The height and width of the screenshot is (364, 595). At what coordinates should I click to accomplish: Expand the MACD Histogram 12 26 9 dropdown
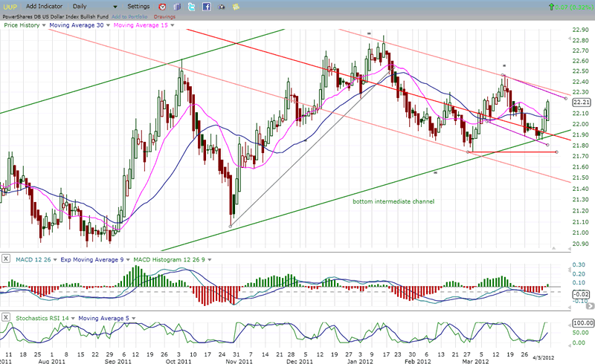[210, 260]
